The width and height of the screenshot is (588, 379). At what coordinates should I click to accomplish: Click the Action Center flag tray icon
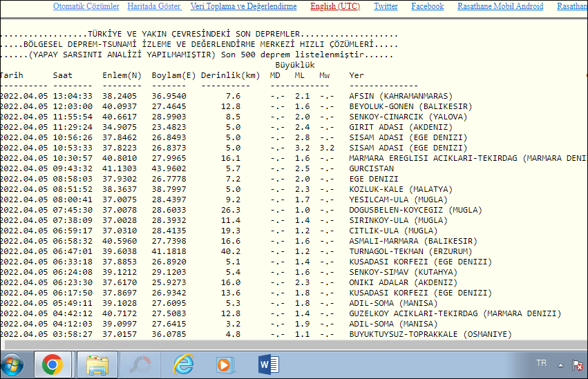(578, 364)
